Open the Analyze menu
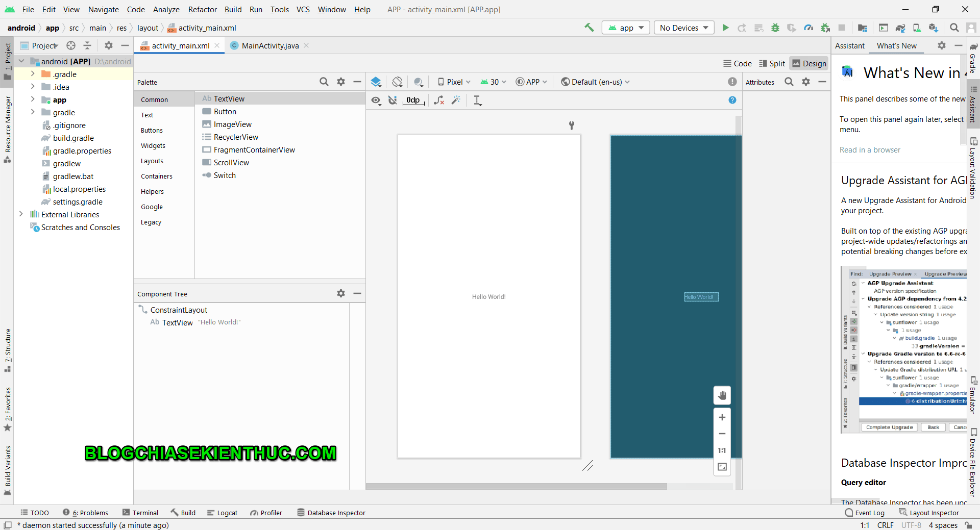This screenshot has width=980, height=530. pos(166,9)
